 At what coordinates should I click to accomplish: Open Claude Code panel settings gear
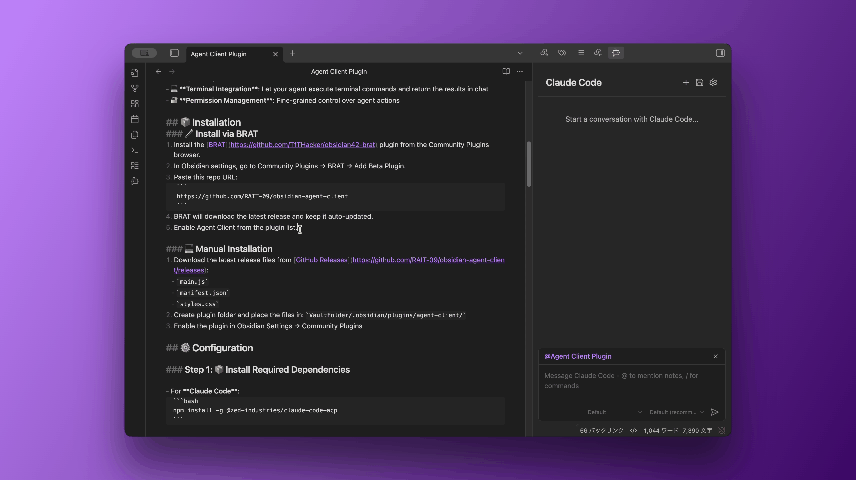713,83
